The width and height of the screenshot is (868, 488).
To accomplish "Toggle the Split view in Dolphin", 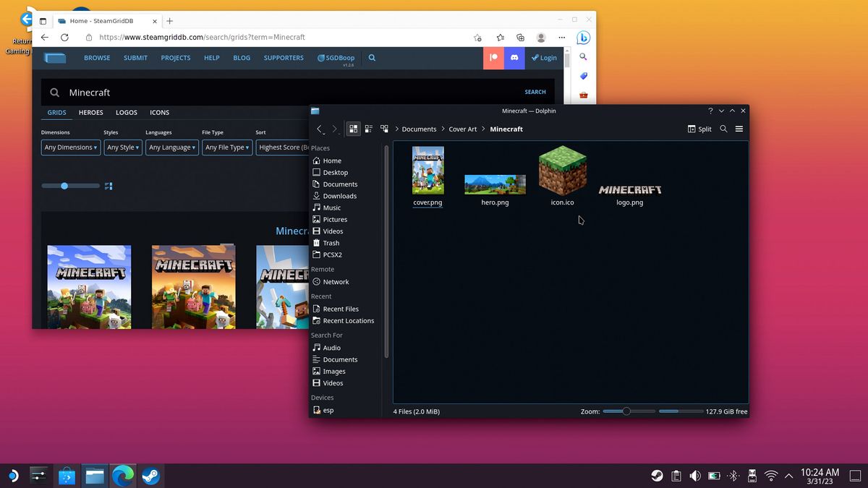I will [x=699, y=129].
